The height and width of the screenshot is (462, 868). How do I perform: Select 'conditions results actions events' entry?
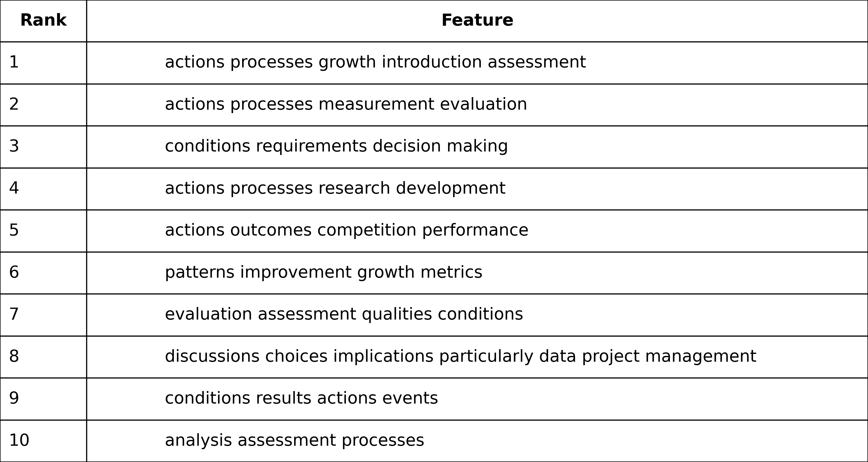[x=301, y=398]
